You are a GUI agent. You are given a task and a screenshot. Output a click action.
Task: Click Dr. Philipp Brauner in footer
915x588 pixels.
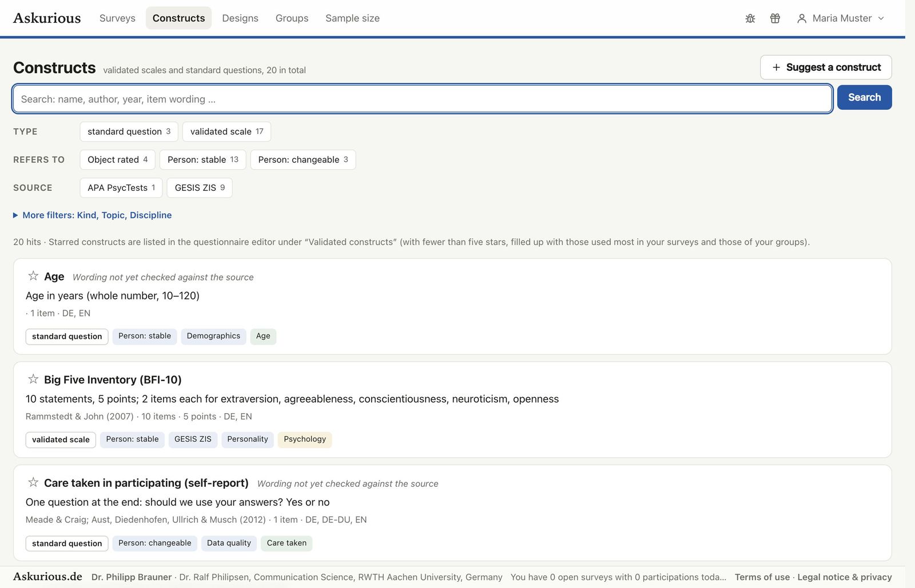132,577
